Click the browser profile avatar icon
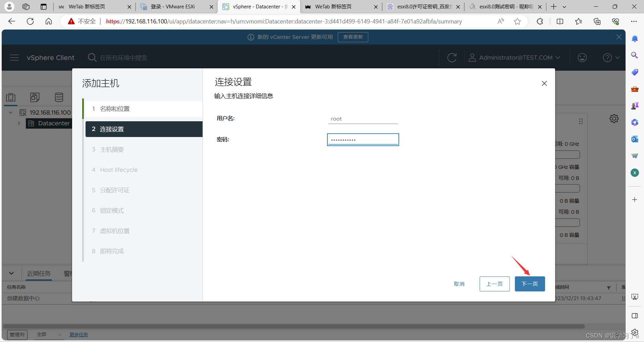 click(9, 6)
